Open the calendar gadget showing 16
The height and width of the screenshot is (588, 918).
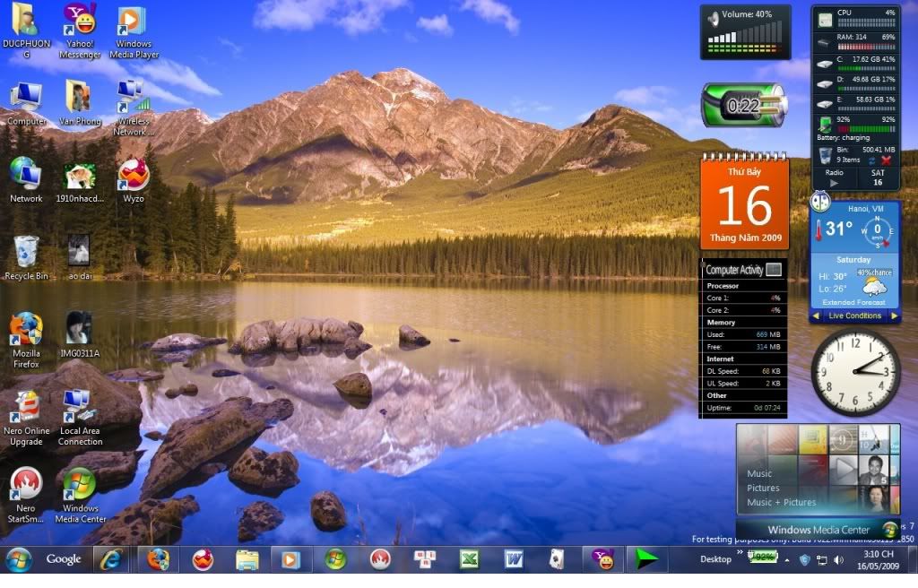click(x=745, y=202)
